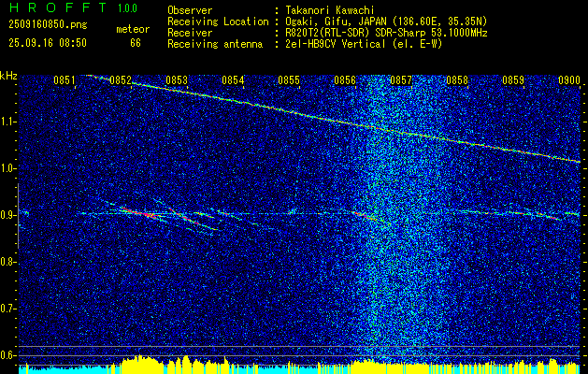Click the 0857 time marker
This screenshot has height=374, width=588.
(401, 80)
